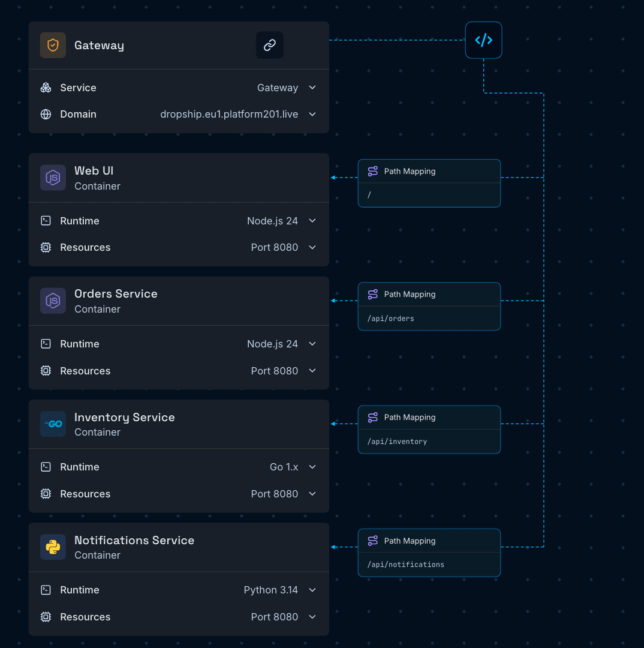Click 'Path Mapping' title above /api/notifications
Image resolution: width=644 pixels, height=648 pixels.
(x=410, y=541)
